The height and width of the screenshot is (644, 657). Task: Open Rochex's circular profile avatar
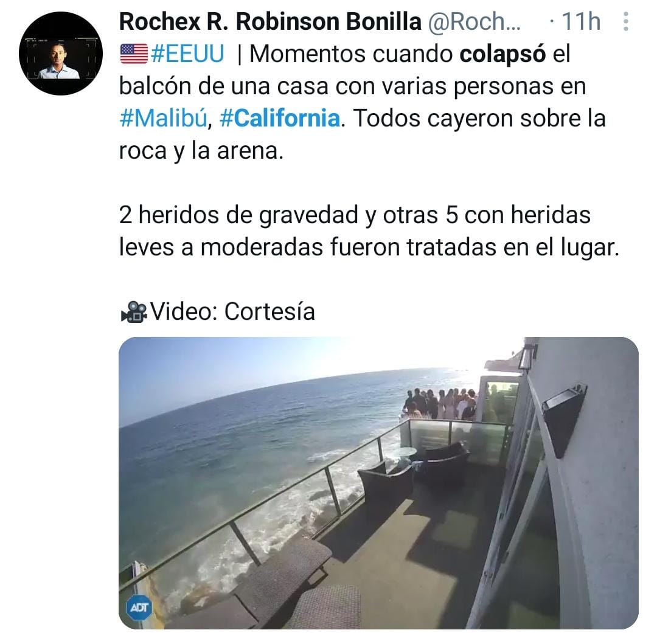point(61,54)
